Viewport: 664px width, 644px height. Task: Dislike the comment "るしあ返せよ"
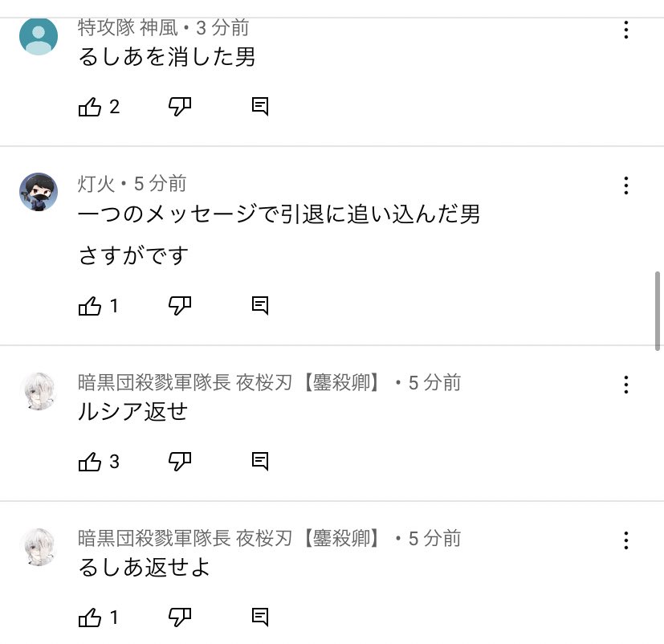(x=179, y=617)
